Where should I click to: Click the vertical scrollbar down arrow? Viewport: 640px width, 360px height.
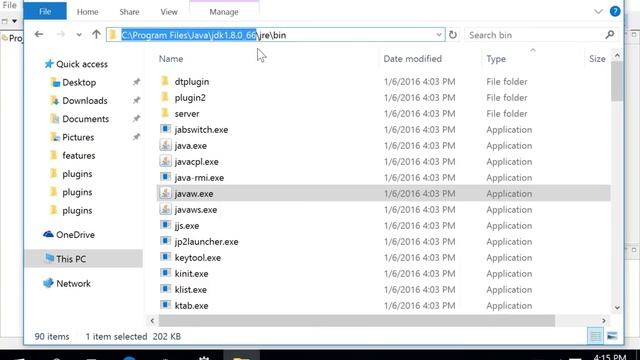tap(617, 308)
